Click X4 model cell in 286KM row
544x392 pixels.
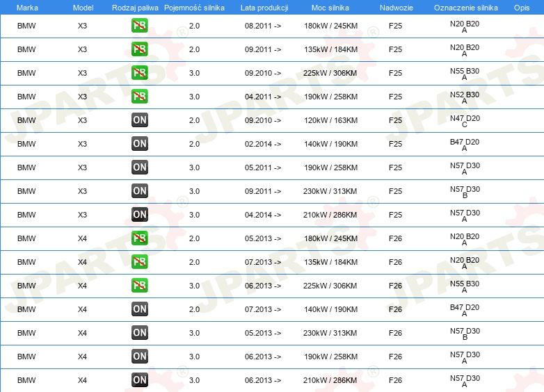pos(82,380)
